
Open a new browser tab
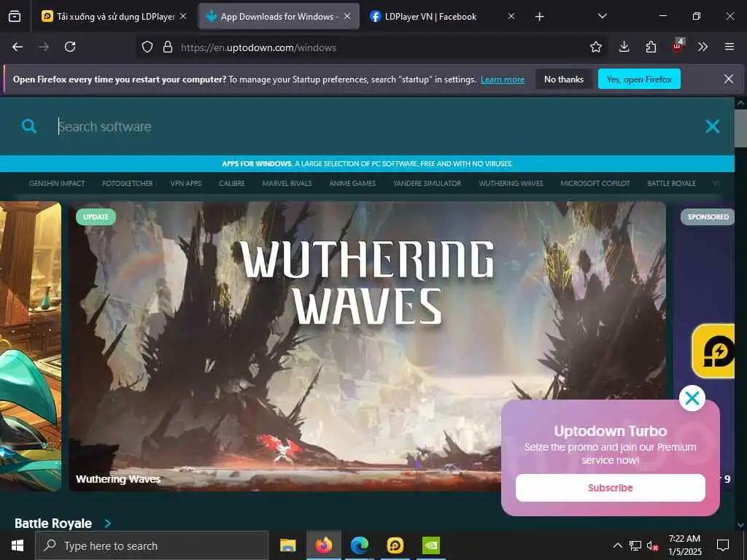coord(539,17)
